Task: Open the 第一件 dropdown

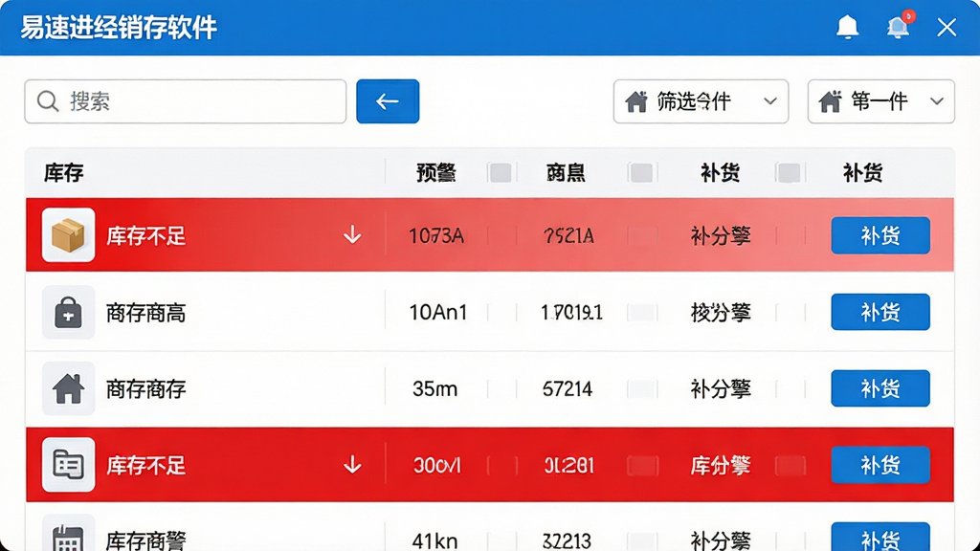Action: (x=880, y=101)
